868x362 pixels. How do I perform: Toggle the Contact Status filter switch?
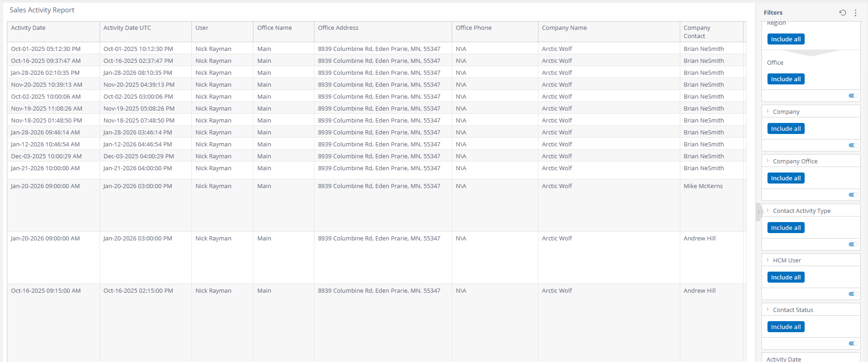(x=853, y=344)
